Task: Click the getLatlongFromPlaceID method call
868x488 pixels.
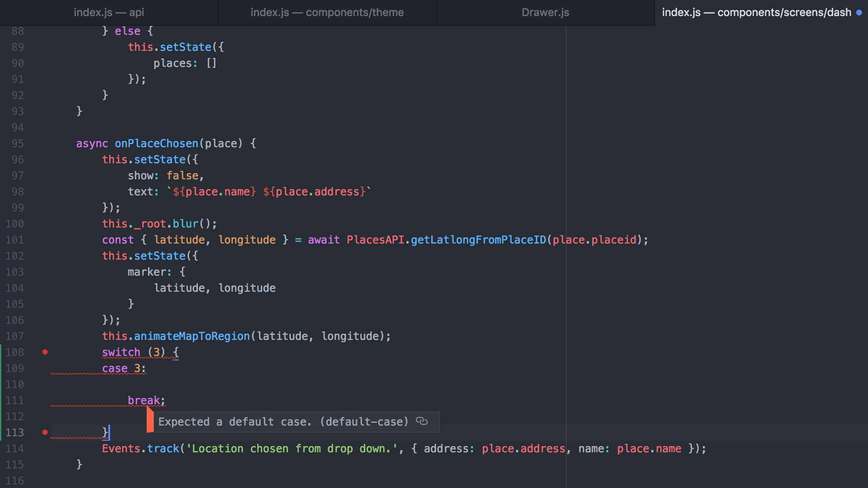Action: pyautogui.click(x=478, y=240)
